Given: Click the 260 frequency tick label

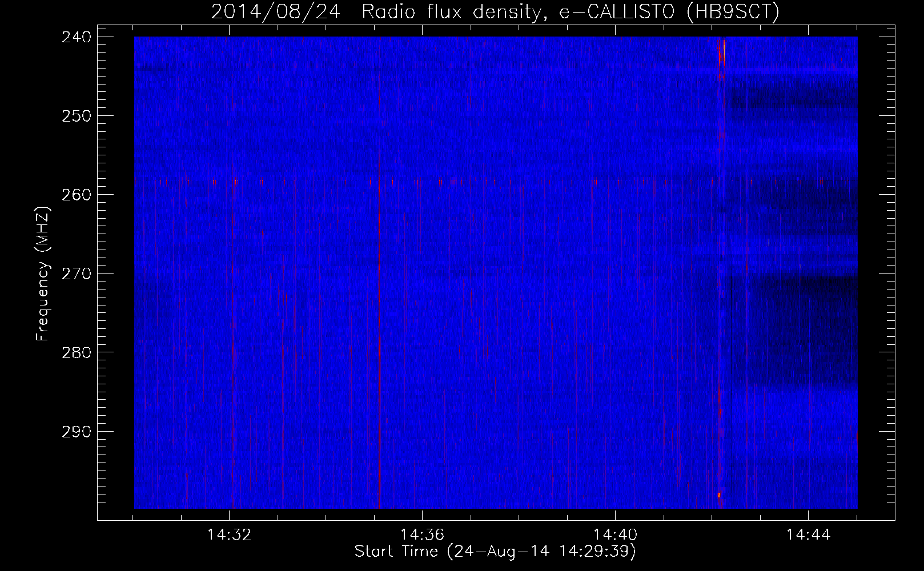Looking at the screenshot, I should coord(76,194).
